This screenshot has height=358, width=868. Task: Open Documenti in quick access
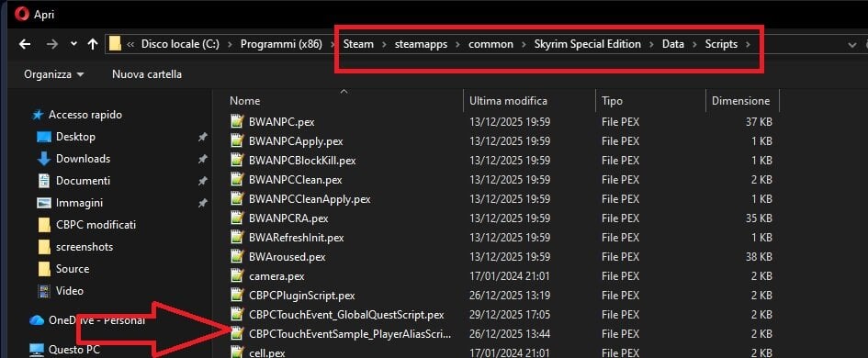point(83,181)
